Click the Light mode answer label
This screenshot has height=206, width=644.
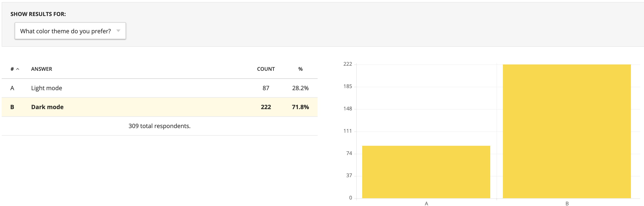tap(47, 88)
